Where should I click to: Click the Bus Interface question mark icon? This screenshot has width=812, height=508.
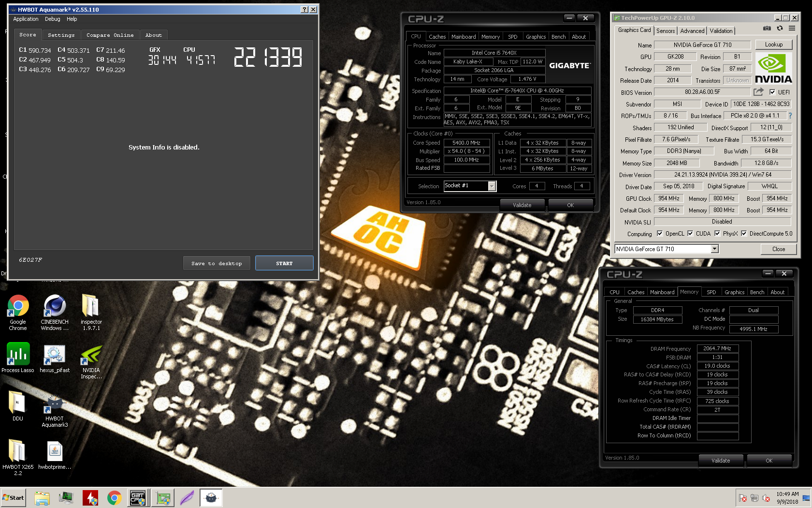coord(790,116)
